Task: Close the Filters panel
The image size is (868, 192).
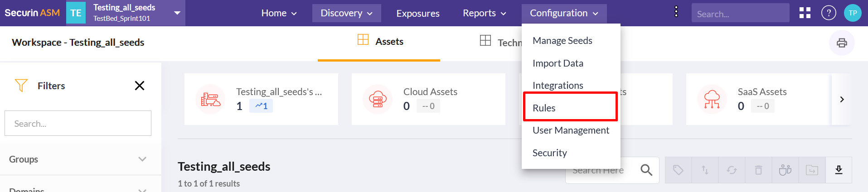Action: 140,86
